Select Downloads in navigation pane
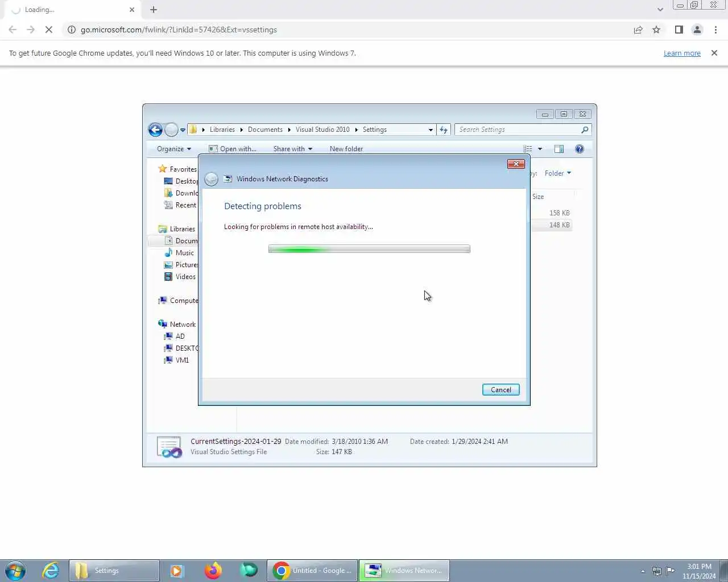This screenshot has width=728, height=582. [x=181, y=193]
